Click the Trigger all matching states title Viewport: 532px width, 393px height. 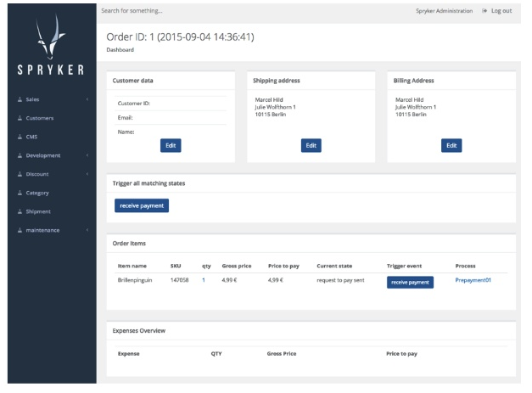pyautogui.click(x=149, y=183)
